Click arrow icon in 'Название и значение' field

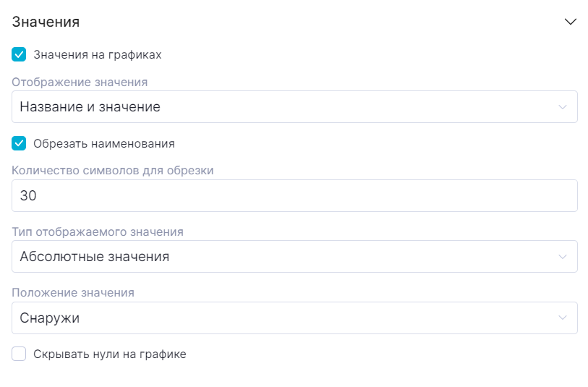pos(563,107)
